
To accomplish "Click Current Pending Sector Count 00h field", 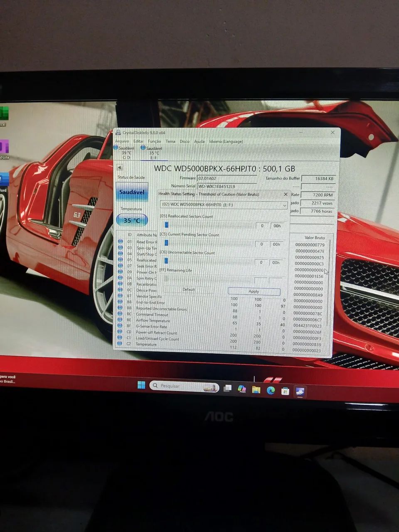I will click(x=277, y=244).
